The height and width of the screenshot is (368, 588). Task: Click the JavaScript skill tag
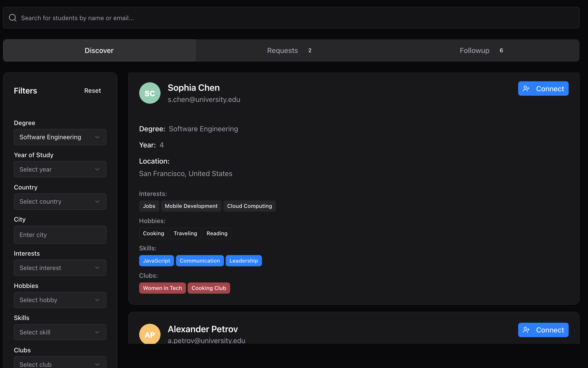[156, 261]
